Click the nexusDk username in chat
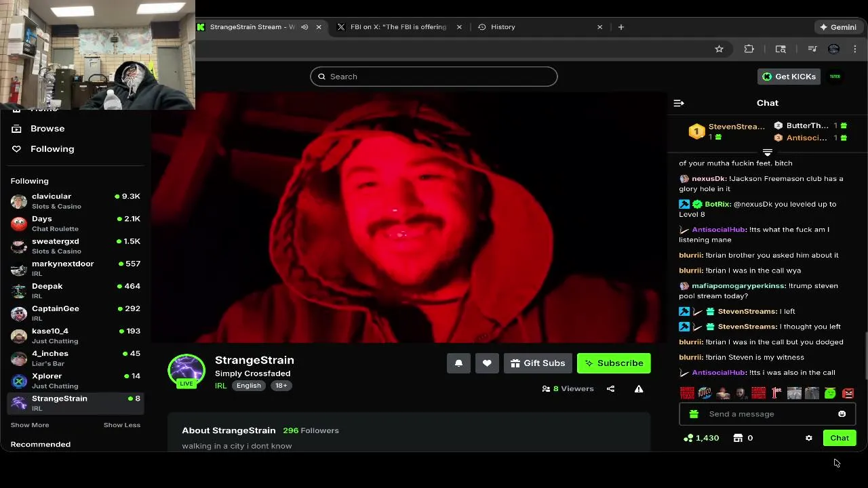The height and width of the screenshot is (488, 868). click(x=709, y=179)
